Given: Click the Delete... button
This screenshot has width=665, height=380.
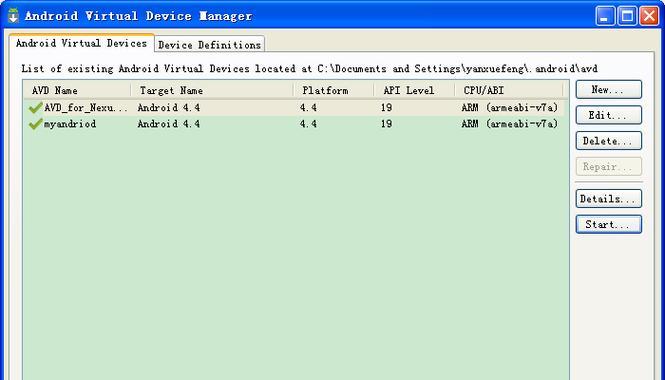Looking at the screenshot, I should point(609,140).
